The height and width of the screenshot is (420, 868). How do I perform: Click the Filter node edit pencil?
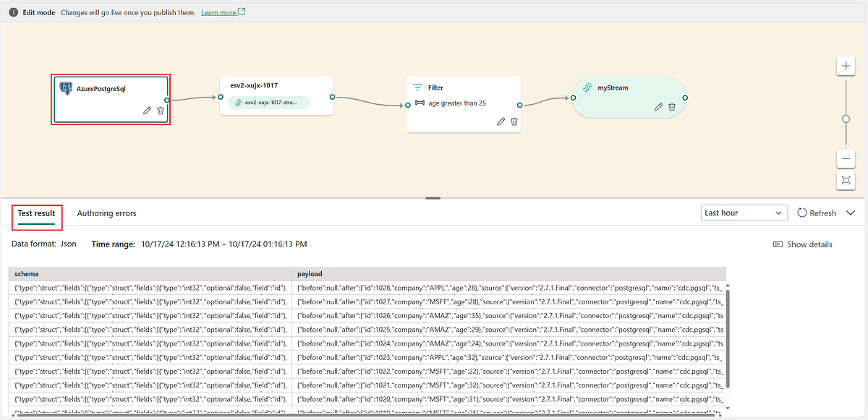501,121
